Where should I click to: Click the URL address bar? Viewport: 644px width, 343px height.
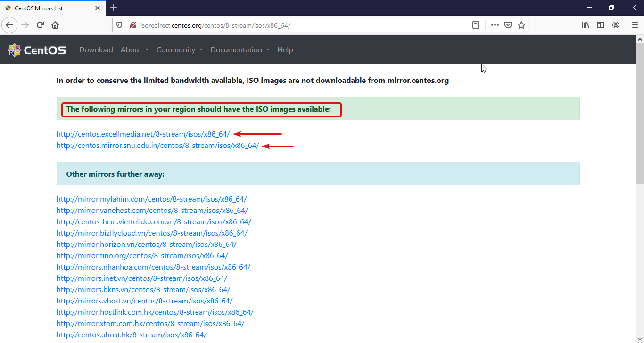click(x=302, y=25)
